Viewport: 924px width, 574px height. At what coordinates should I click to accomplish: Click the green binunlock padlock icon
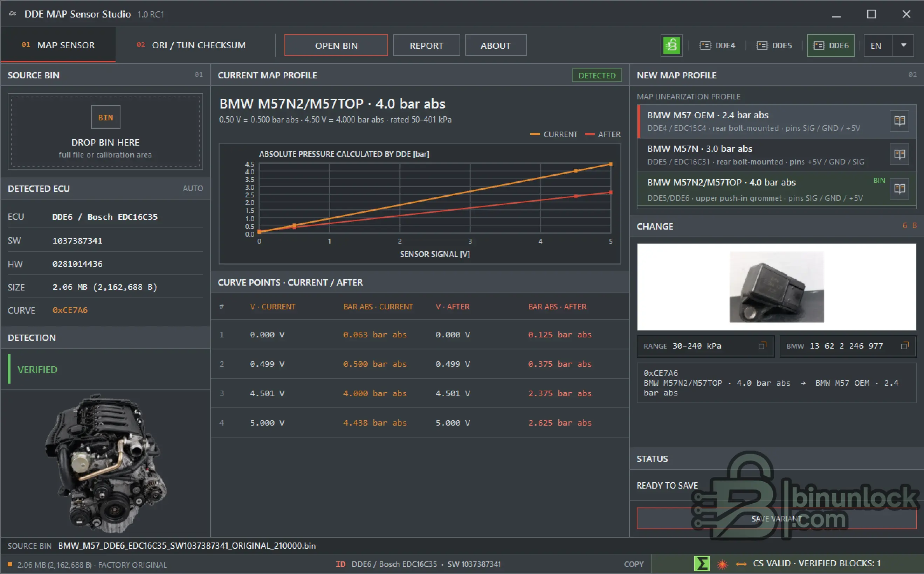tap(671, 45)
